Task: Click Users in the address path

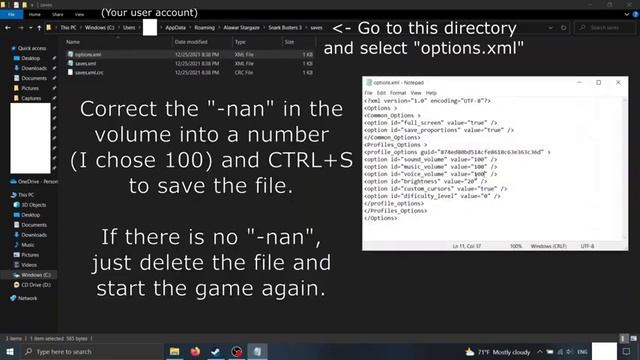Action: [129, 28]
